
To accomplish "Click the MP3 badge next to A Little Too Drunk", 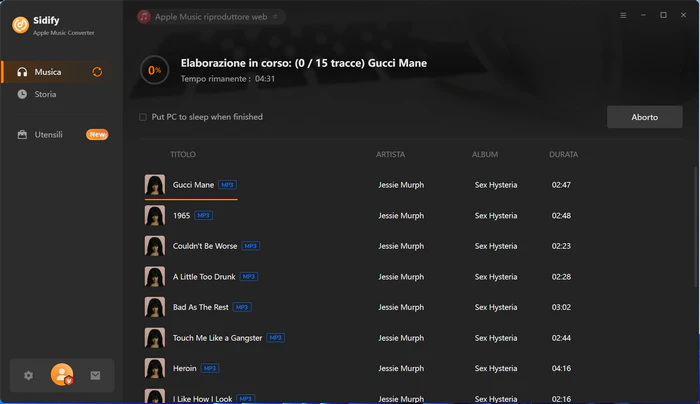I will pos(249,277).
